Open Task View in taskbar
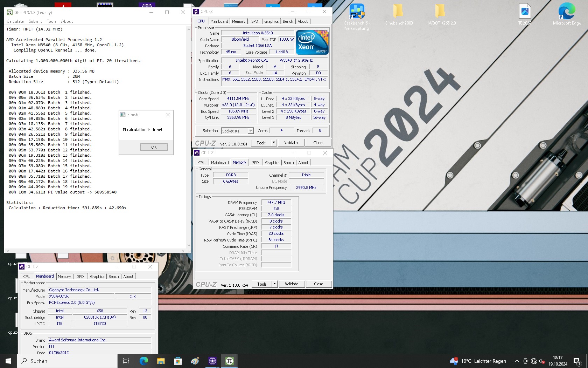 click(126, 361)
